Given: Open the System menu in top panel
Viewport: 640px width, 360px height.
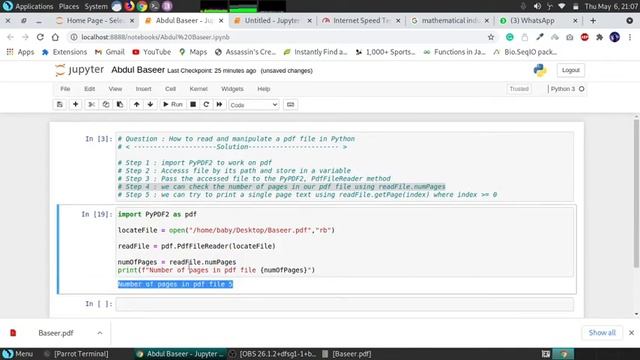Looking at the screenshot, I should (x=96, y=6).
